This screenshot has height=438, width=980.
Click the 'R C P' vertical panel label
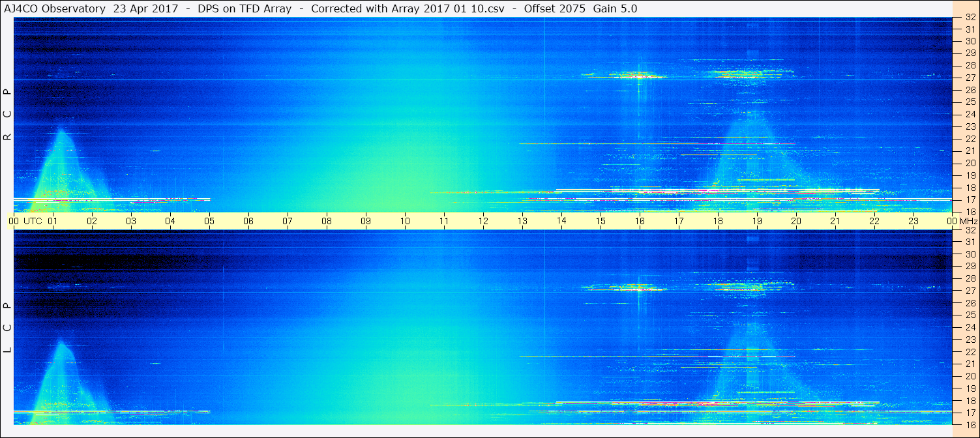(7, 115)
